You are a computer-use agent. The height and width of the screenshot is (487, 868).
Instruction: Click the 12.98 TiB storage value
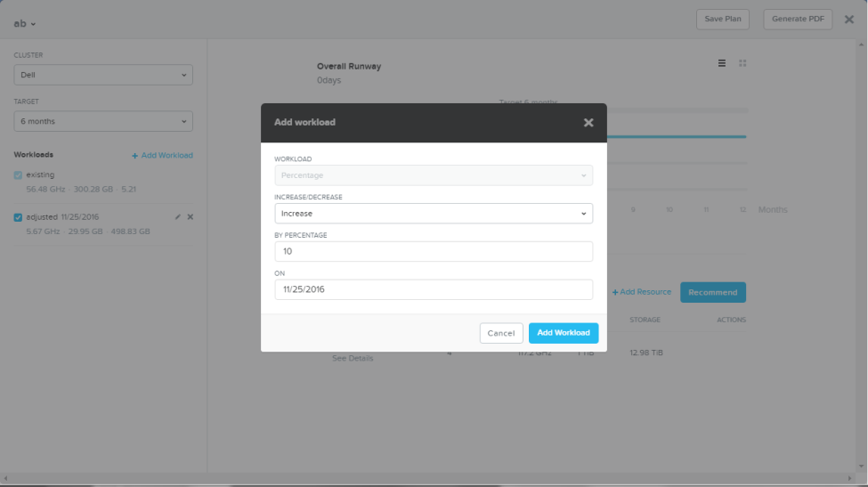click(x=646, y=353)
